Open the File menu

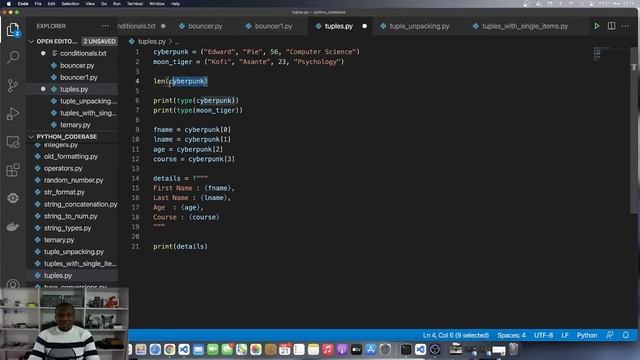point(38,4)
